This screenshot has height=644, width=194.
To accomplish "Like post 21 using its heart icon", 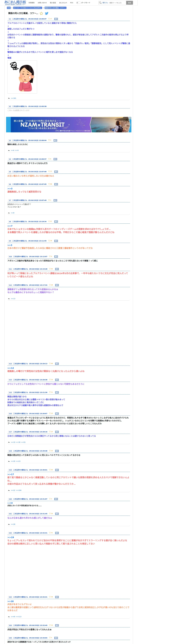I will tap(50, 514).
